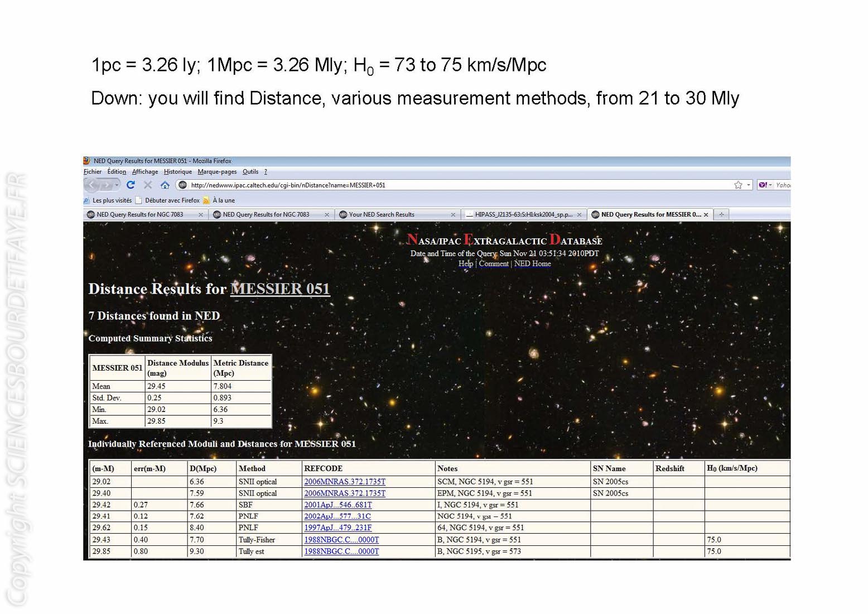
Task: Open a new tab with plus button
Action: [x=721, y=214]
